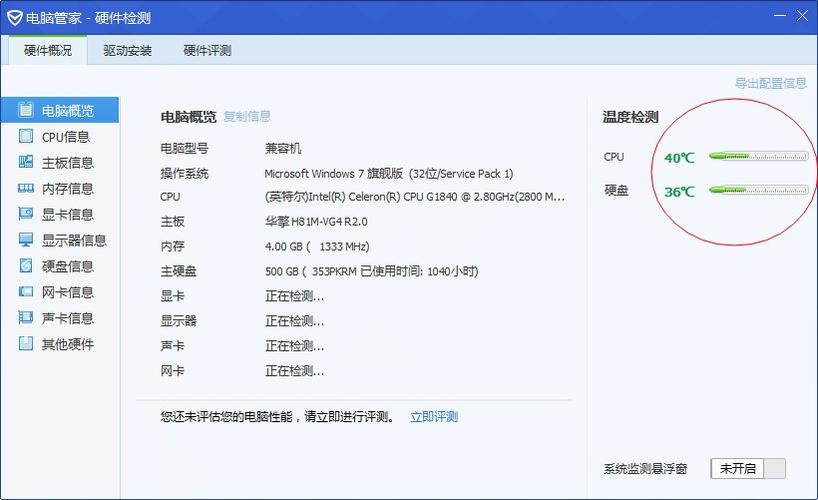818x500 pixels.
Task: Click 正在检测 next to 显示器
Action: tap(294, 320)
